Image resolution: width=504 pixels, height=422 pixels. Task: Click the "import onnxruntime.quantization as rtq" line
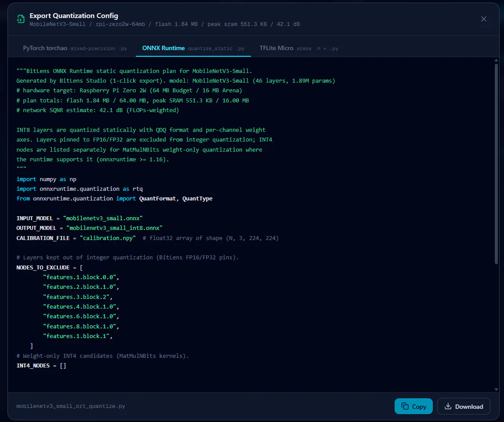pyautogui.click(x=80, y=189)
